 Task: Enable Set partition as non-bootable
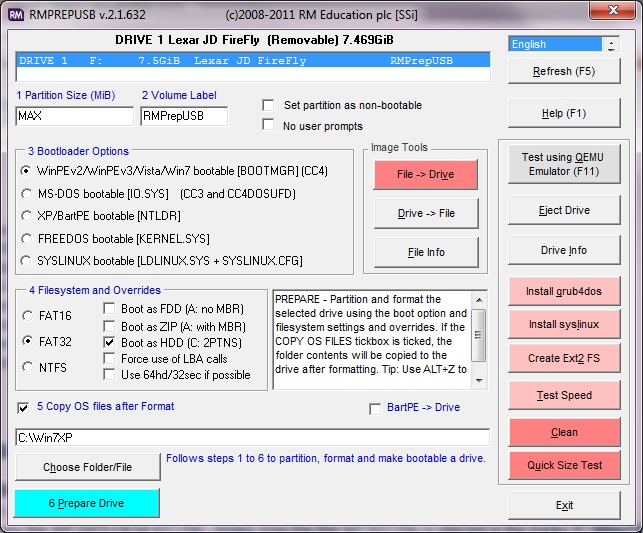coord(268,105)
